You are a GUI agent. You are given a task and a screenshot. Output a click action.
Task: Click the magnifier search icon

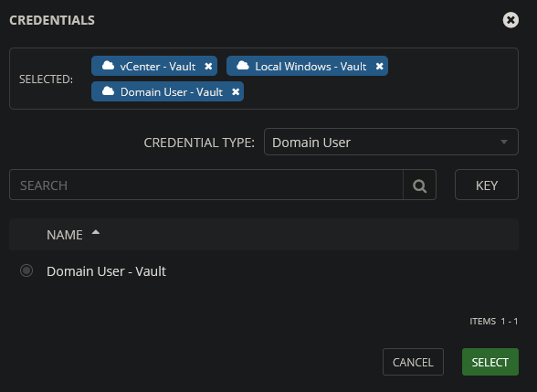click(x=419, y=185)
